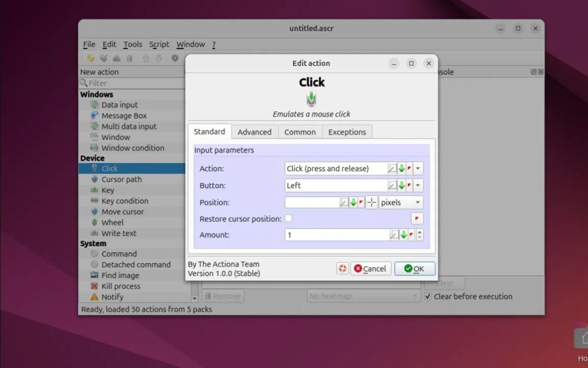This screenshot has height=368, width=588.
Task: Create a new script with the yellow toolbar icon
Action: pos(90,58)
